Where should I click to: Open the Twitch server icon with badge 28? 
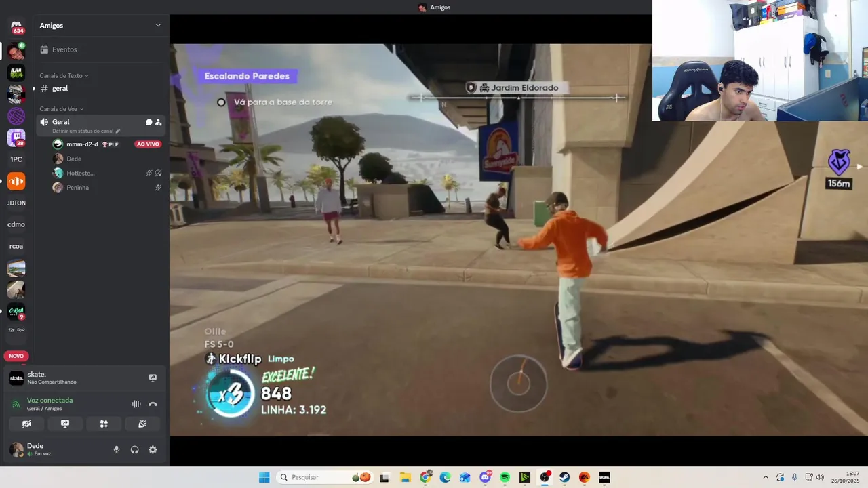pyautogui.click(x=16, y=138)
